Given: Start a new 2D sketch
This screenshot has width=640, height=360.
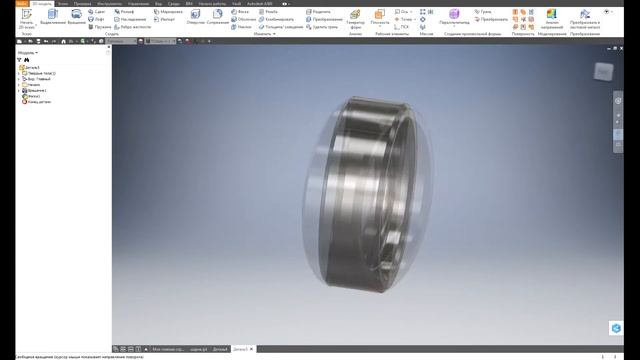Looking at the screenshot, I should click(x=27, y=18).
